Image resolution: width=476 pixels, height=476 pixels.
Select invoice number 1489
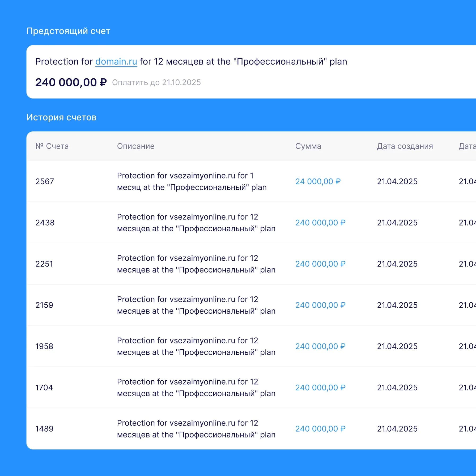point(44,429)
